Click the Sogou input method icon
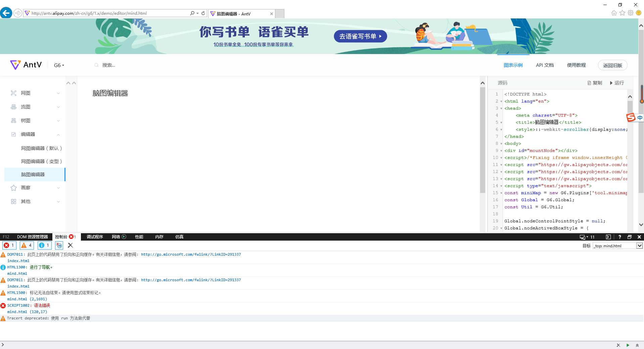The image size is (644, 349). [x=631, y=117]
